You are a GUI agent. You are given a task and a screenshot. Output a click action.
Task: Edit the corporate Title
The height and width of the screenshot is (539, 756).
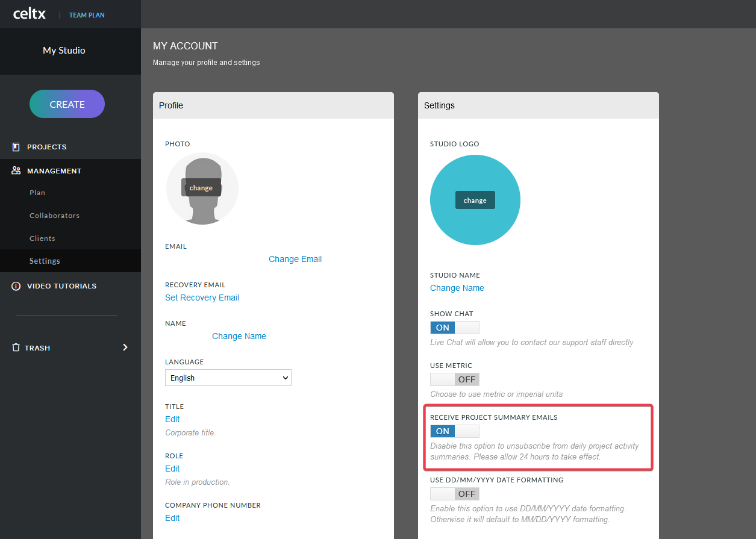pyautogui.click(x=172, y=419)
